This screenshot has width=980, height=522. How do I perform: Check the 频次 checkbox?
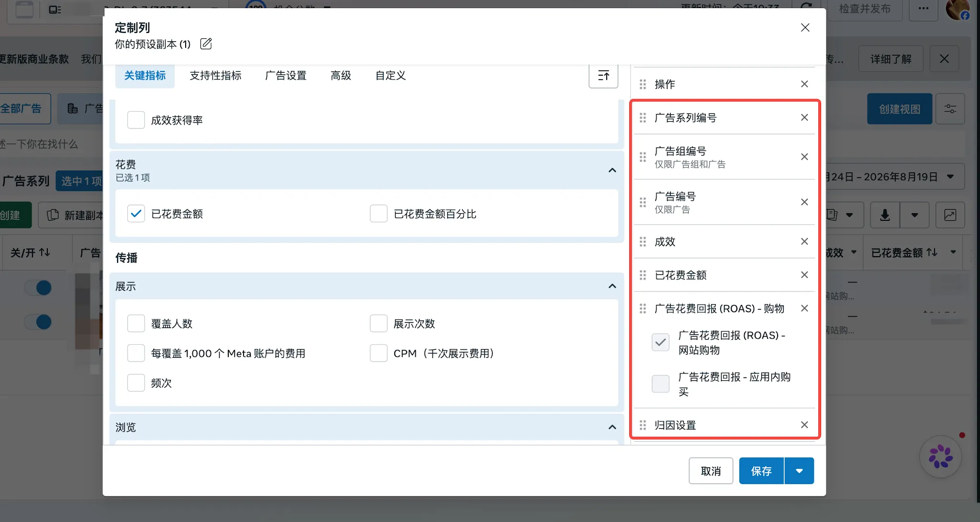click(136, 383)
